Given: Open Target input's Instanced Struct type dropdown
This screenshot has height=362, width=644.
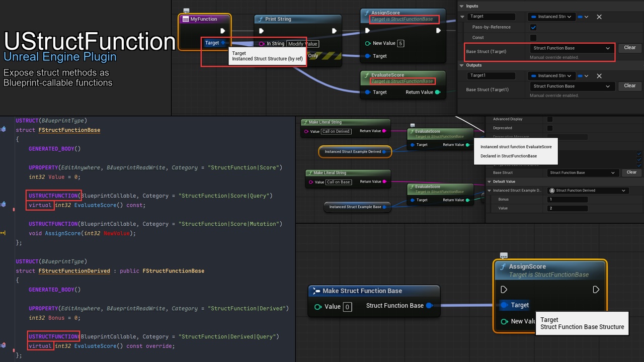Looking at the screenshot, I should click(551, 17).
